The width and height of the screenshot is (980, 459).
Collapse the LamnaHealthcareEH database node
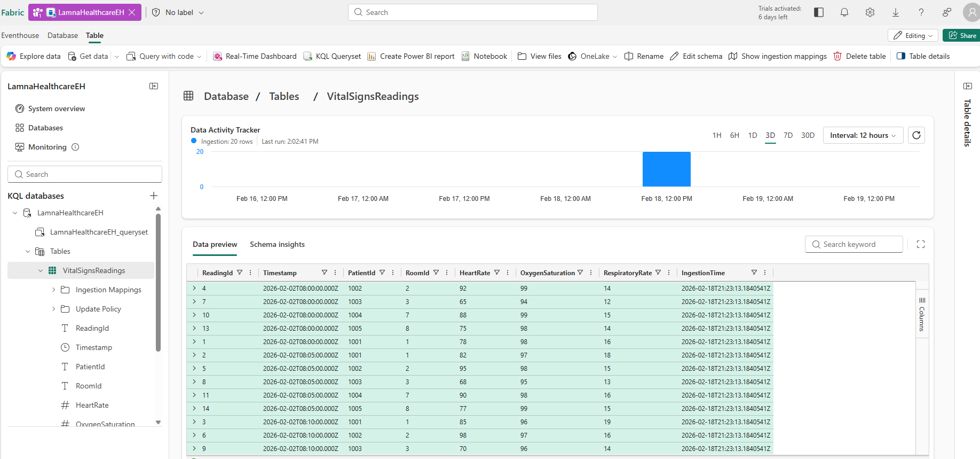pos(15,213)
